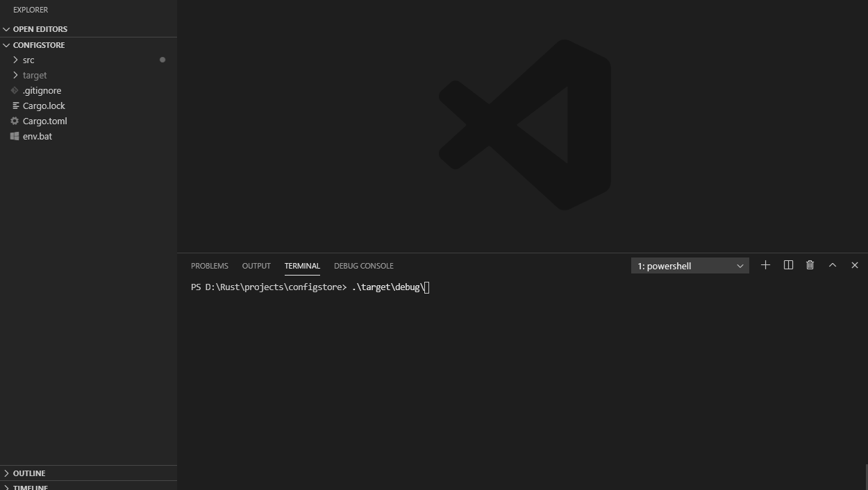Viewport: 868px width, 490px height.
Task: Click the Windows icon beside env.bat
Action: coord(15,136)
